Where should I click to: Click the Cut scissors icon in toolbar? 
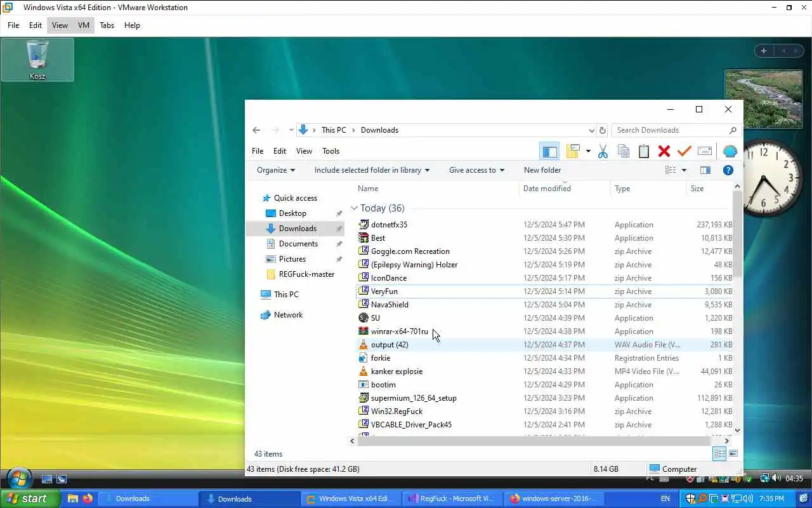tap(603, 151)
